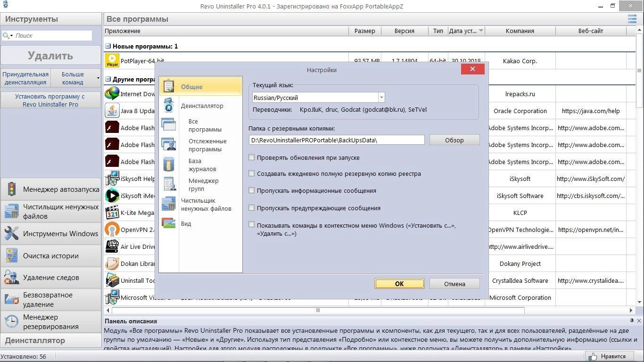Viewport: 644px width, 362px height.
Task: Open the view options hamburger icon
Action: point(632,19)
